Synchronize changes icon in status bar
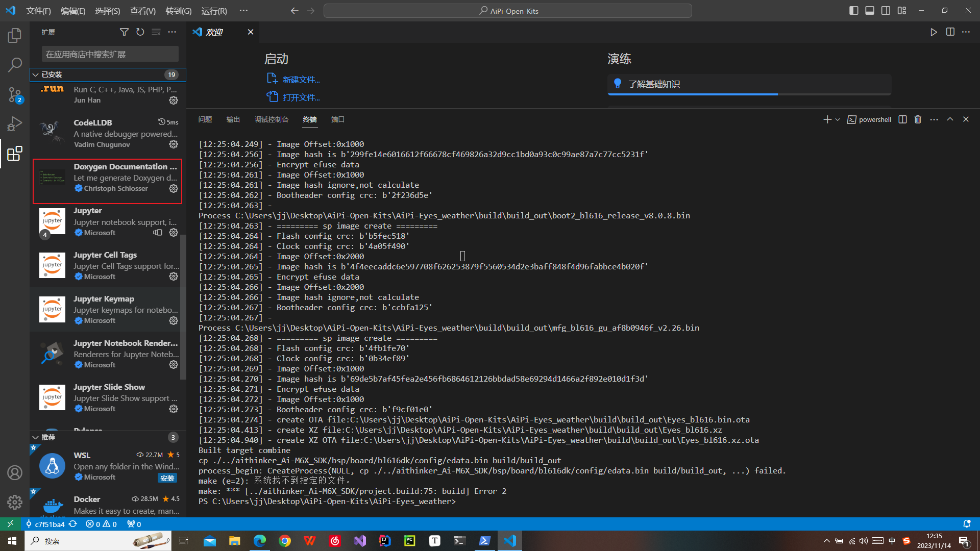This screenshot has width=980, height=551. 73,524
